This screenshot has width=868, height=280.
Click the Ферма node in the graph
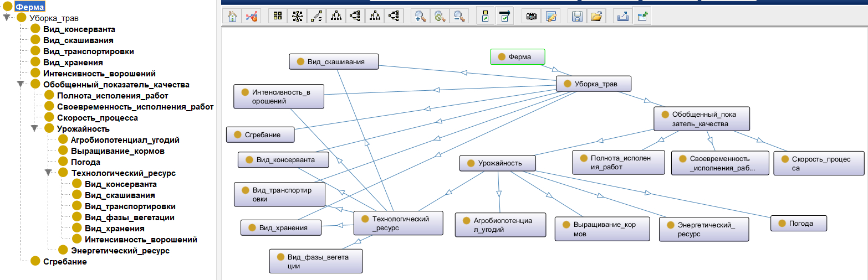[x=518, y=56]
